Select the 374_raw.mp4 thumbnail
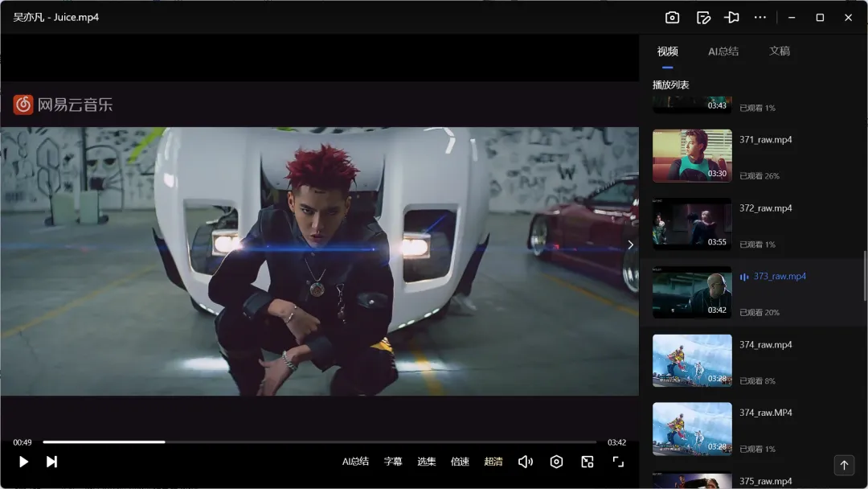Viewport: 868px width, 489px height. coord(692,360)
